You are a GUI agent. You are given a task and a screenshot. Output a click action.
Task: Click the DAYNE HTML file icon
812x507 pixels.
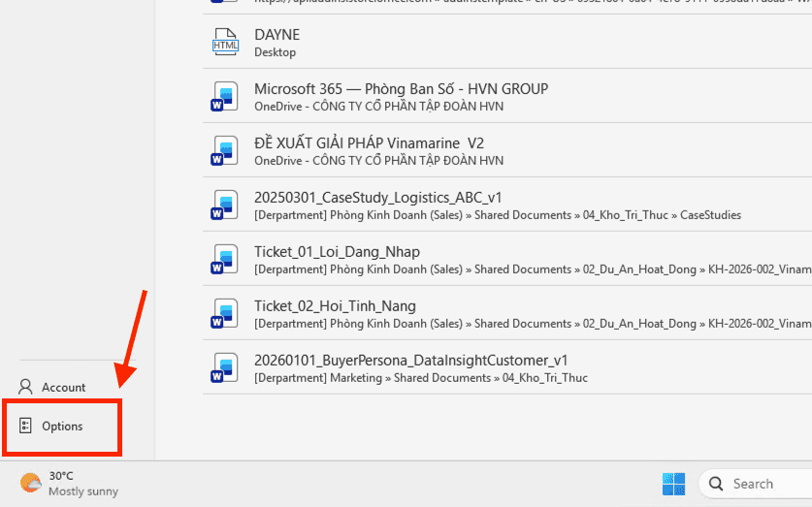click(225, 42)
